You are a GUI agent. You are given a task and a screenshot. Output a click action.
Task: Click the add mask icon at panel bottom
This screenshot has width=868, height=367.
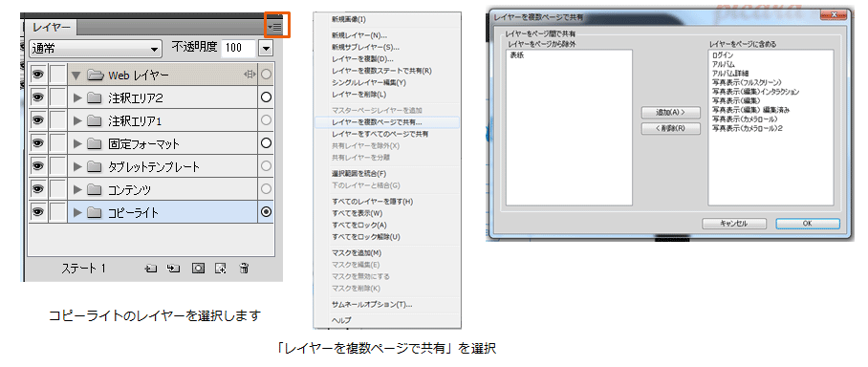pos(198,269)
